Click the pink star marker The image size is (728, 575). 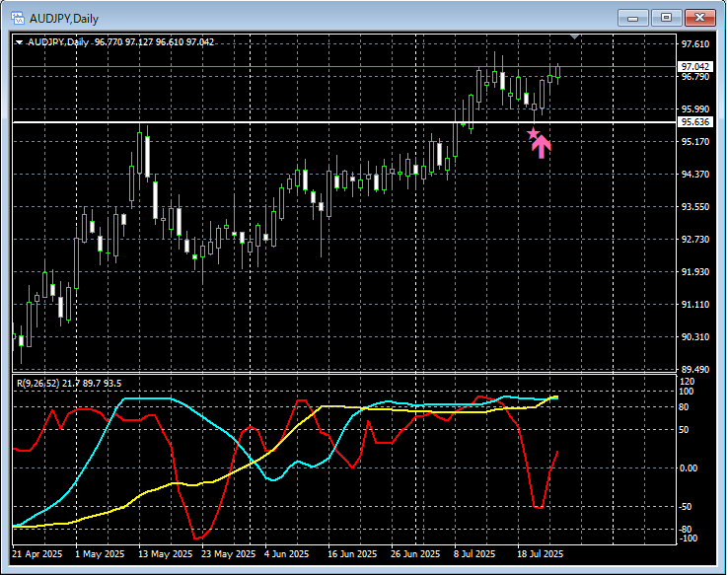(x=533, y=134)
